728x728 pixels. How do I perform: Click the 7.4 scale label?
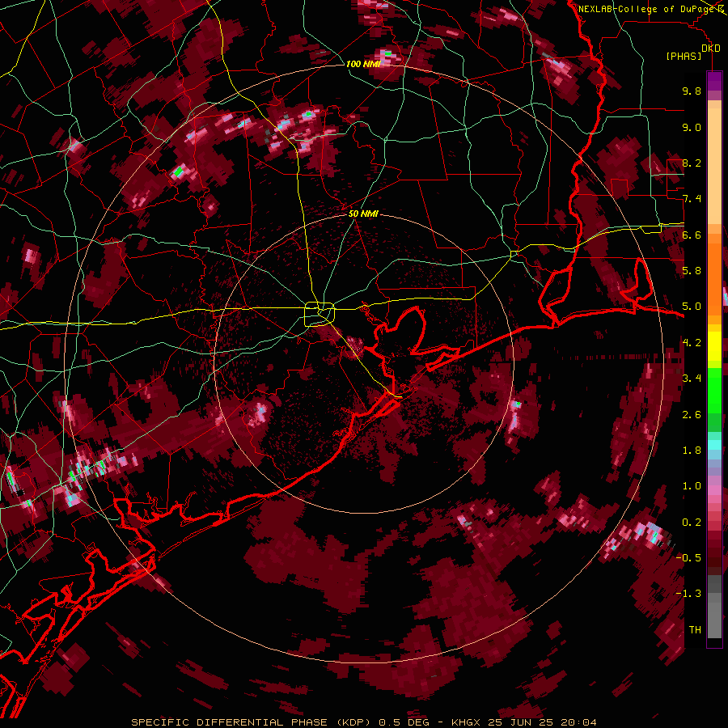click(x=692, y=199)
